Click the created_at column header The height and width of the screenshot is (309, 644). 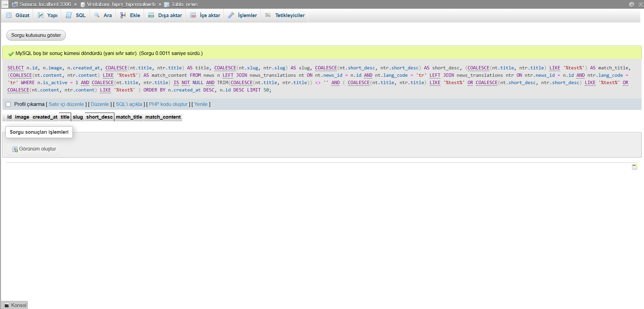[45, 117]
